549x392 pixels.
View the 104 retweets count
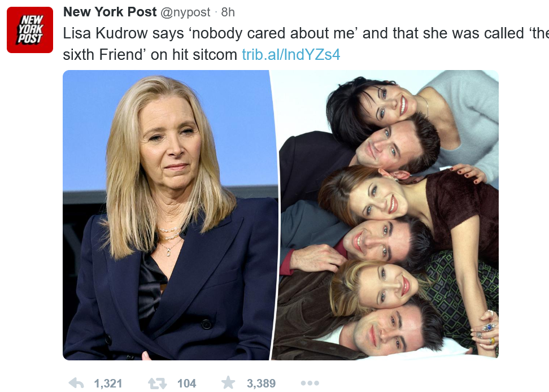click(x=186, y=384)
